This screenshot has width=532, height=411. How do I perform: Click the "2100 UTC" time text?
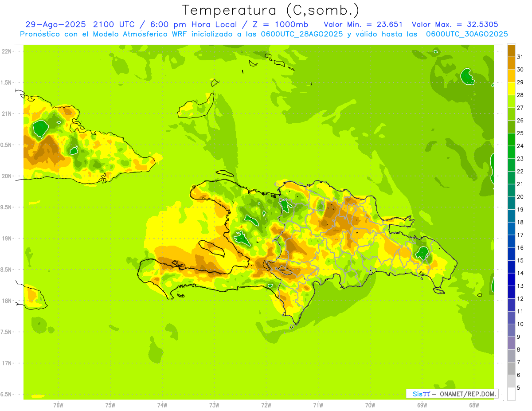click(114, 24)
